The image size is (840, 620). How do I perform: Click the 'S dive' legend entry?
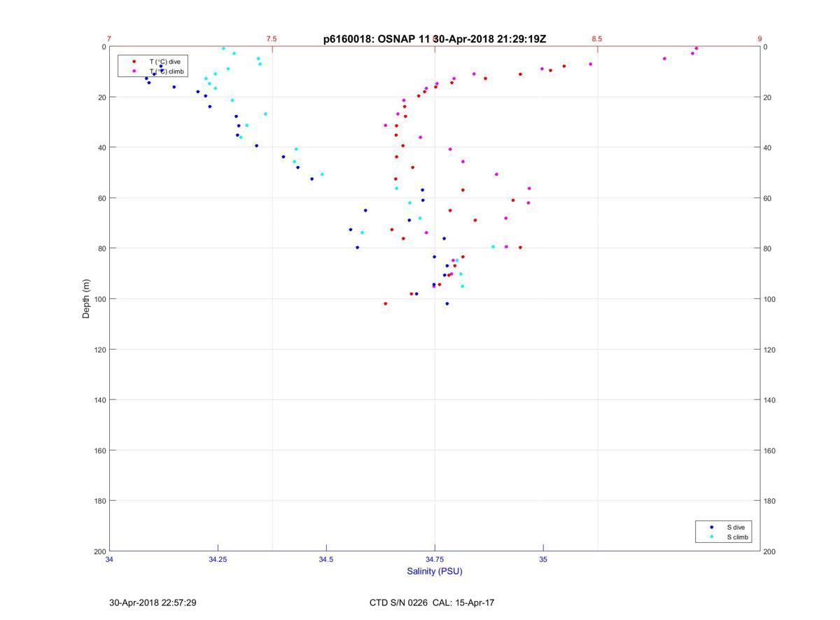[736, 527]
